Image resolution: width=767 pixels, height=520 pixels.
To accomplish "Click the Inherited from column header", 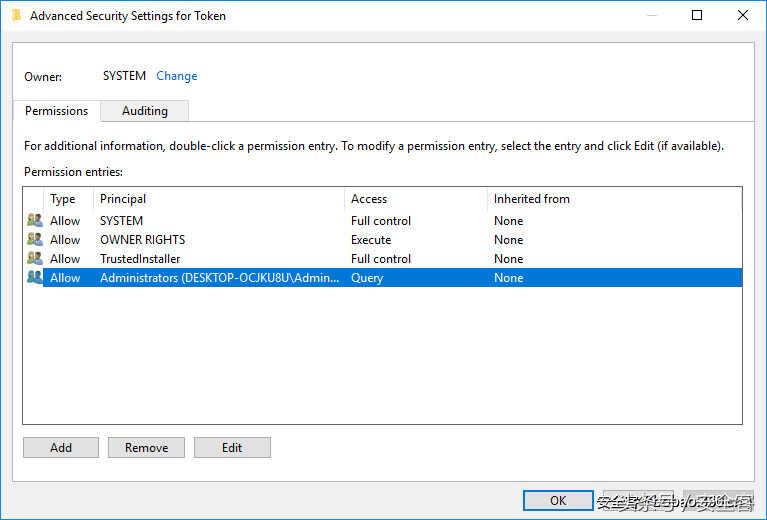I will coord(532,199).
